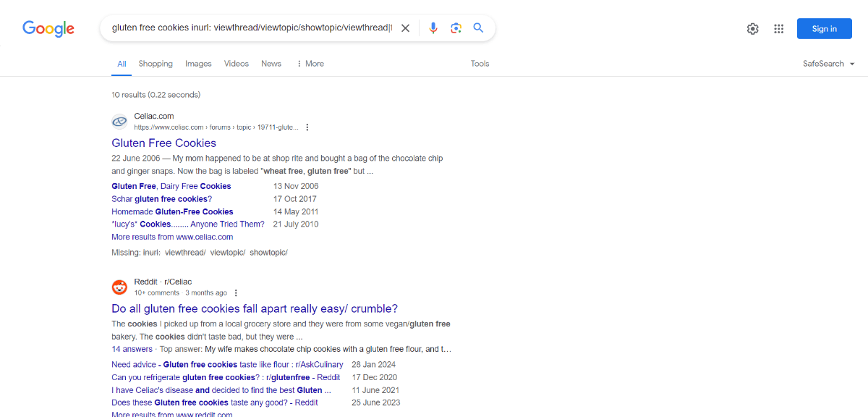Screen dimensions: 868x417
Task: Open Need advice r/AskCulinary sublink
Action: click(227, 364)
